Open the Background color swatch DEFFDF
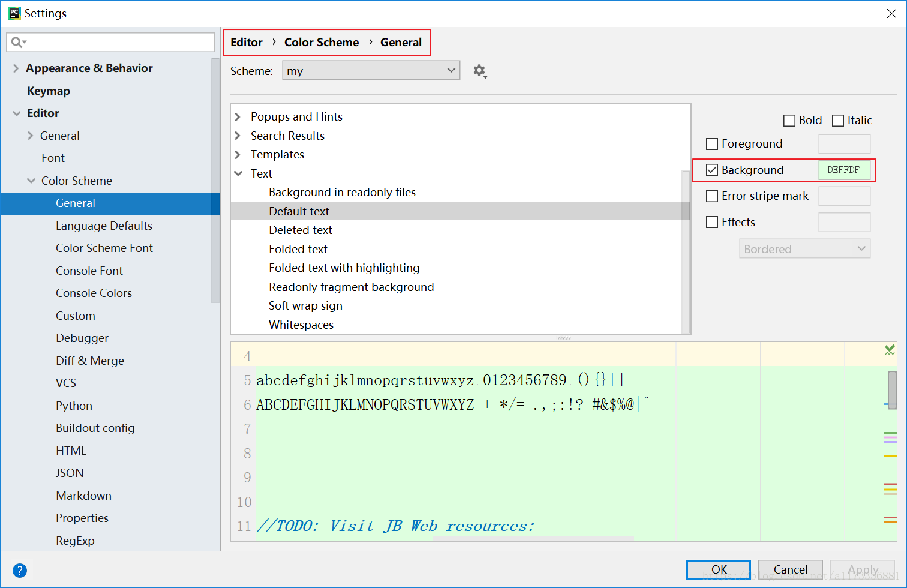This screenshot has height=588, width=907. point(844,170)
